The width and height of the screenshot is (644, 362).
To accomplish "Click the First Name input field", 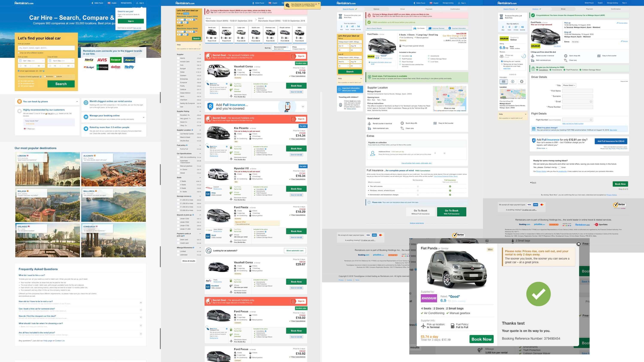I will (577, 91).
